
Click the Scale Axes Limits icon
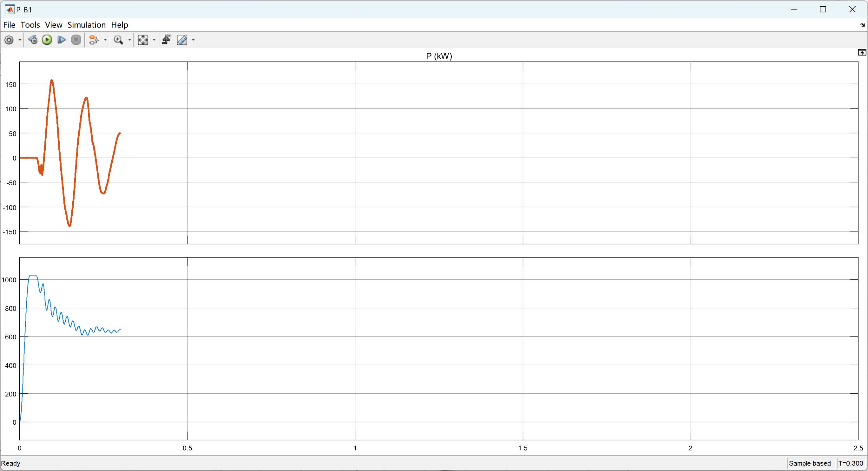[x=143, y=40]
